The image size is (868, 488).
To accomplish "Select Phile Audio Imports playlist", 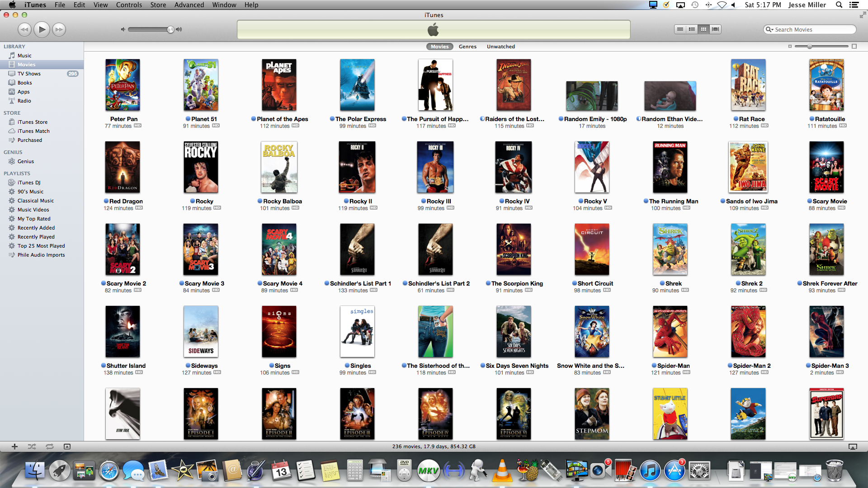I will coord(41,255).
